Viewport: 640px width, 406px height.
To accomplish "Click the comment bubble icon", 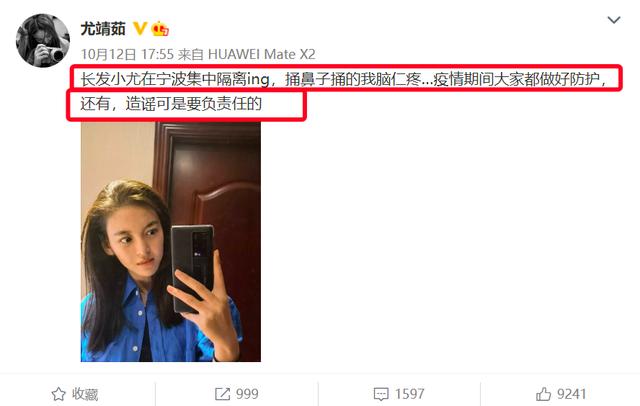I will coord(381,394).
